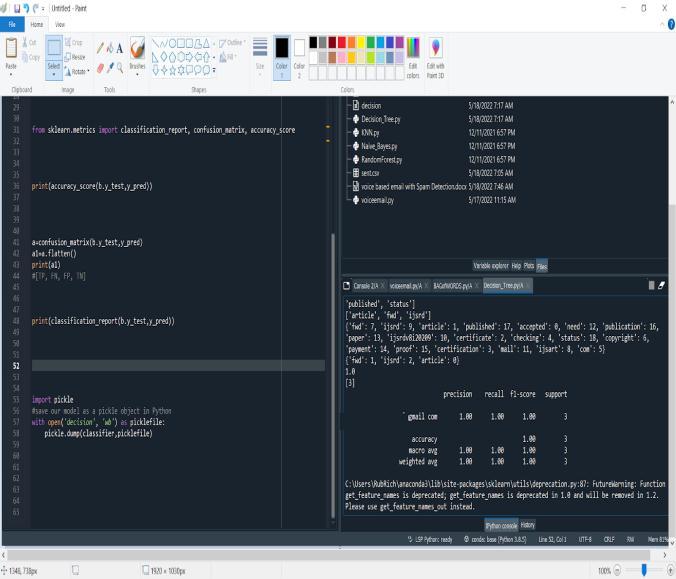Open the File menu

pos(12,25)
